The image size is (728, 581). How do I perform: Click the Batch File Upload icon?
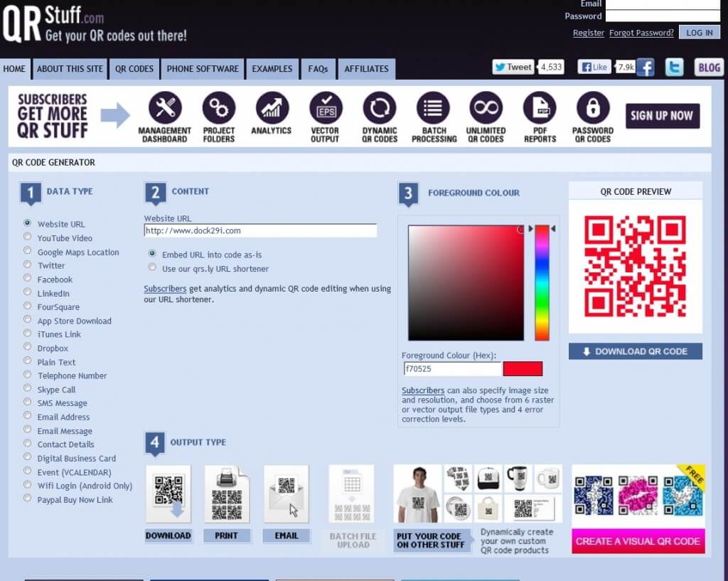click(352, 494)
